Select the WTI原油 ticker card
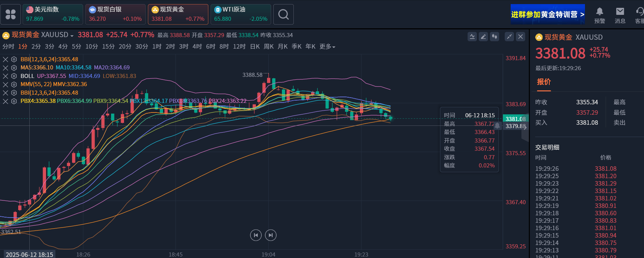 pos(241,14)
